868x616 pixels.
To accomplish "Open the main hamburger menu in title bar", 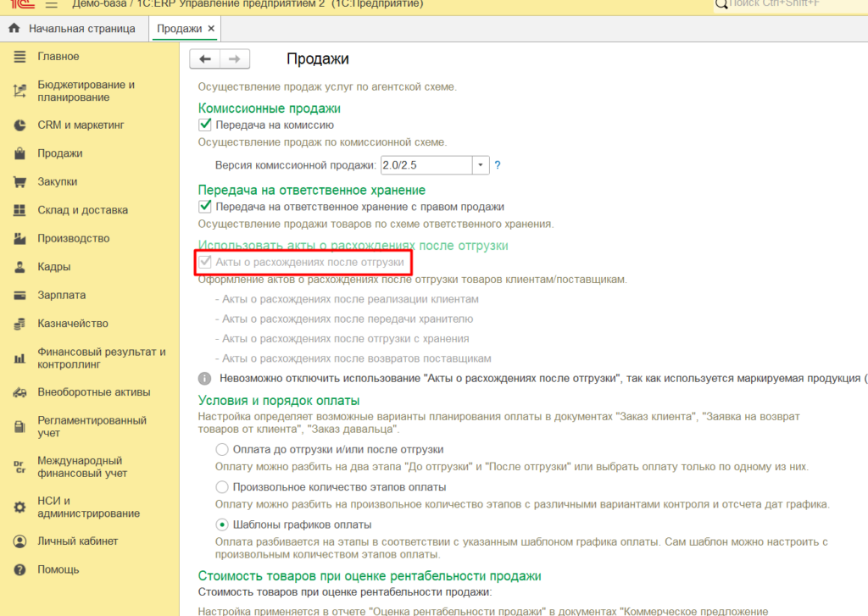I will tap(52, 4).
